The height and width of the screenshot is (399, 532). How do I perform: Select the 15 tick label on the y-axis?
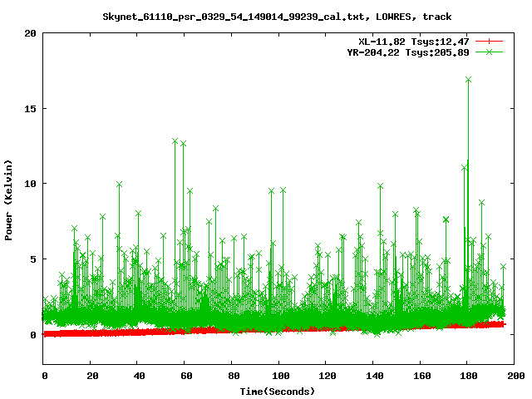(30, 108)
